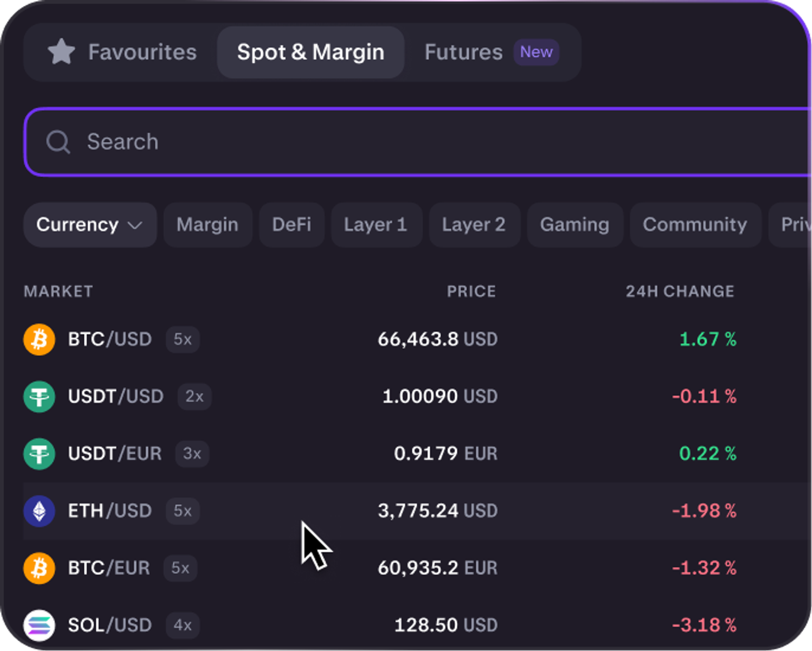Select the Spot & Margin tab

pos(311,52)
